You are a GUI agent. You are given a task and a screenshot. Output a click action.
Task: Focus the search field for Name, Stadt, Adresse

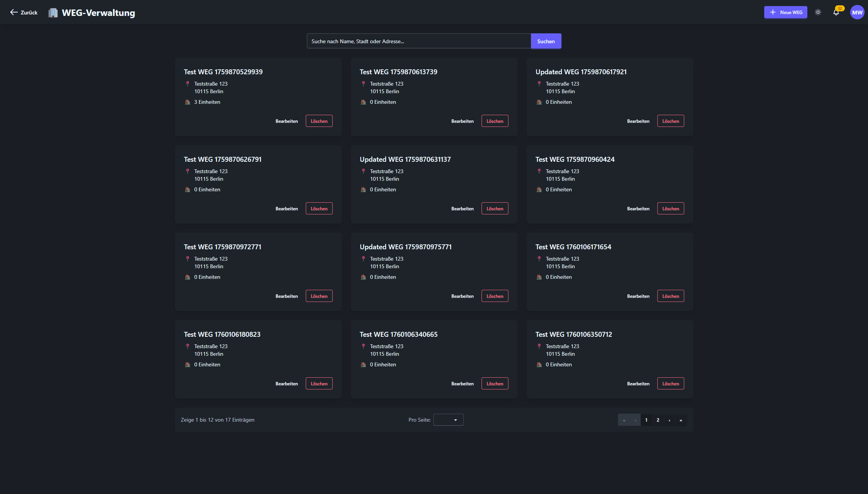click(419, 41)
